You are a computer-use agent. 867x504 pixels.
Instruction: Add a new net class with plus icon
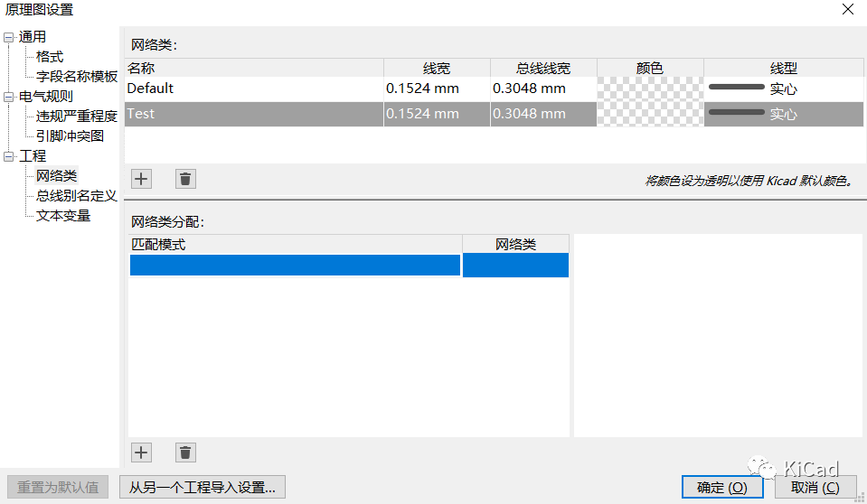[x=142, y=179]
